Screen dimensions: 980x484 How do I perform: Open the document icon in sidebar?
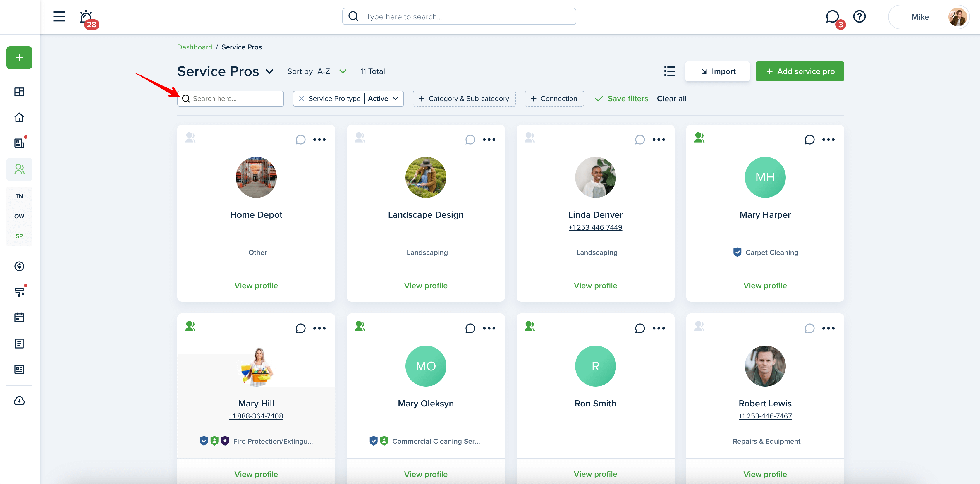pos(19,343)
